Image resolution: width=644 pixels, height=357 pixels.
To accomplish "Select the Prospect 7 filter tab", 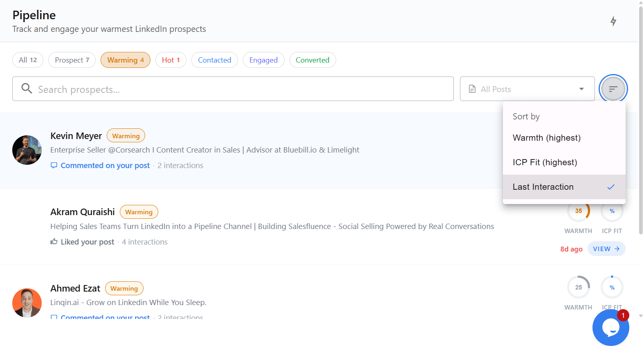I will pos(72,60).
